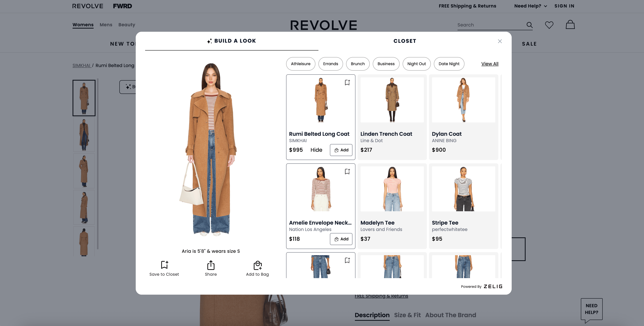Open the shopping bag icon
This screenshot has height=326, width=644.
pos(570,24)
